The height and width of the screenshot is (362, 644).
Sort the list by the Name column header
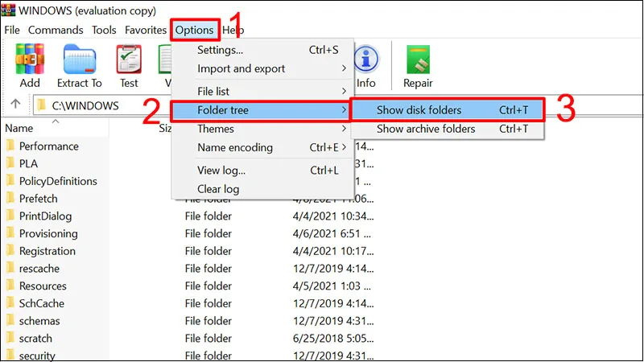click(x=19, y=128)
